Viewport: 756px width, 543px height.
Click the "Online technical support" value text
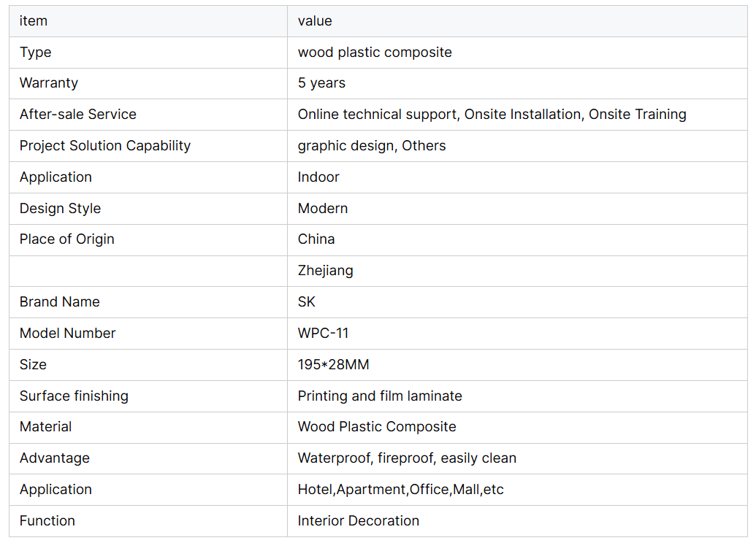tap(377, 115)
